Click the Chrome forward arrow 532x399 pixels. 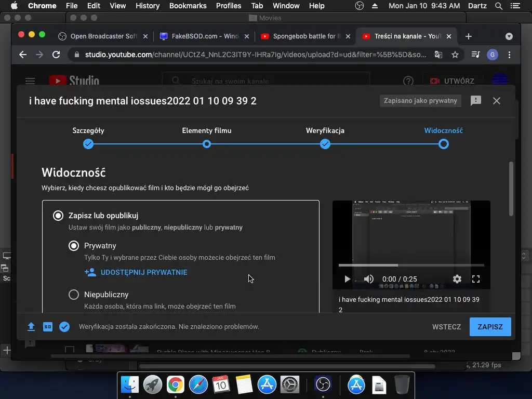click(x=39, y=55)
